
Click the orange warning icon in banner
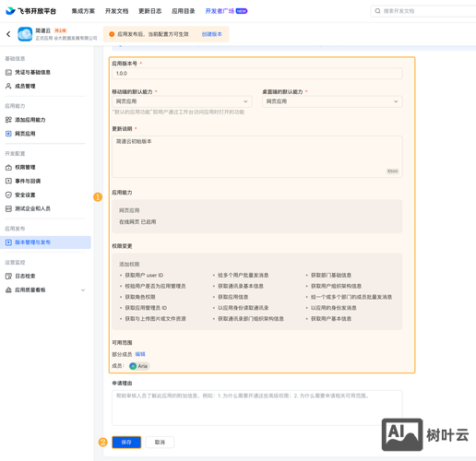click(112, 34)
